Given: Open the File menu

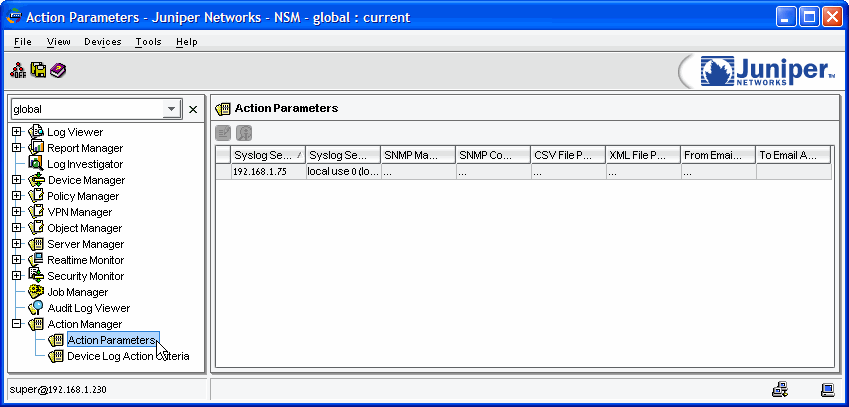Looking at the screenshot, I should click(x=23, y=42).
